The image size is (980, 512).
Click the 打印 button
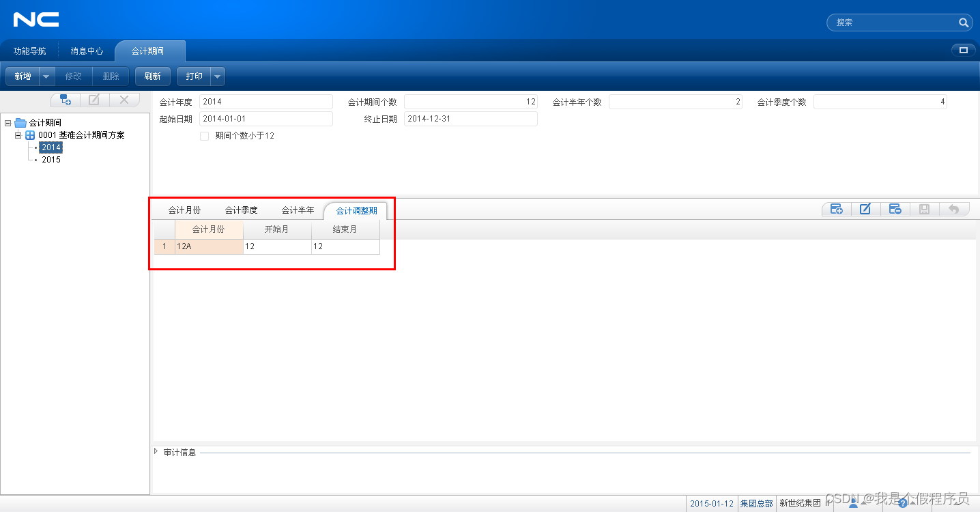(x=194, y=76)
